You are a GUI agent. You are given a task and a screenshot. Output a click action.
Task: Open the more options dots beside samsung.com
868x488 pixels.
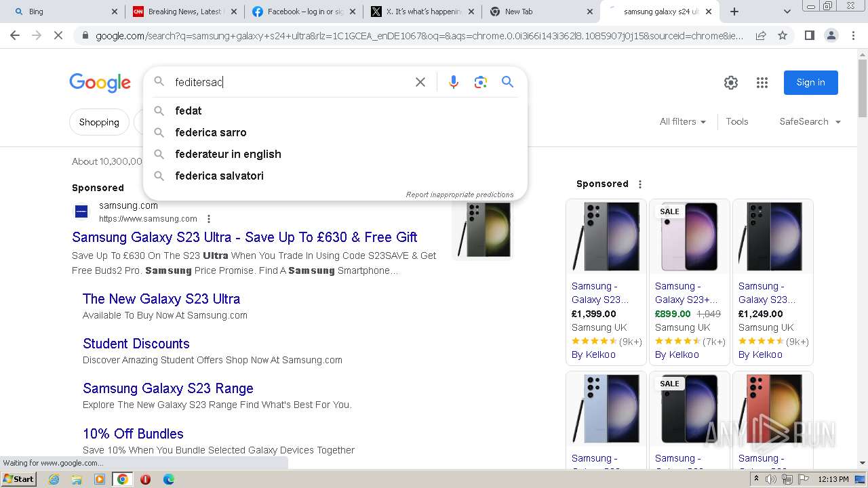click(209, 219)
